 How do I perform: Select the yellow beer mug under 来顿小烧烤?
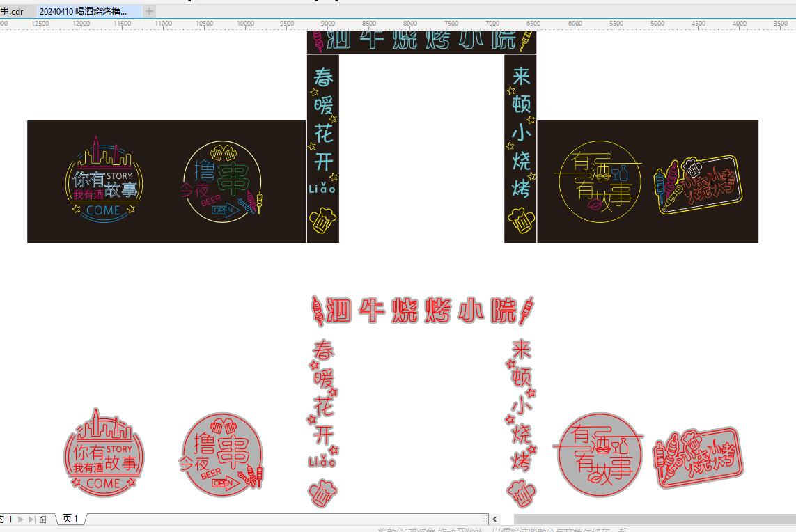[522, 221]
